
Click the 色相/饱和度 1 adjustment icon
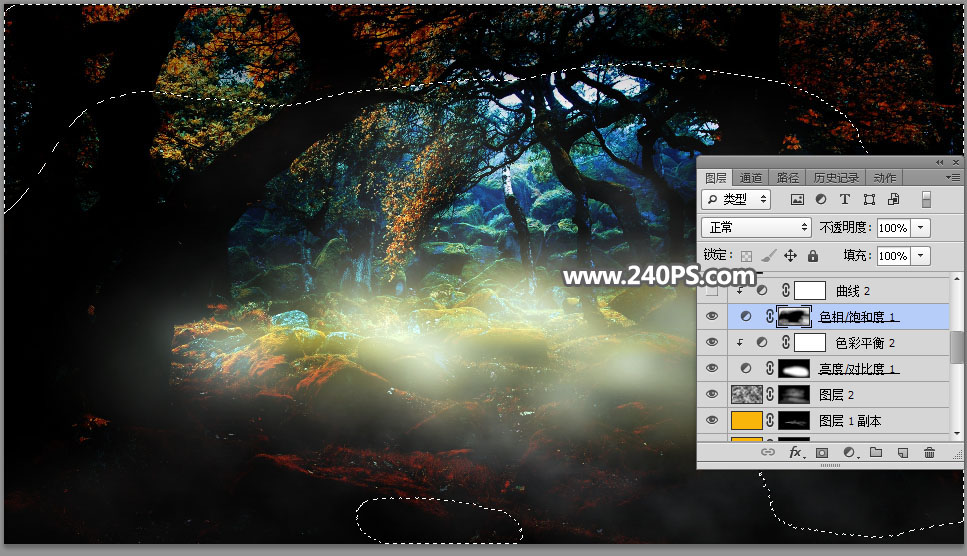pos(746,316)
